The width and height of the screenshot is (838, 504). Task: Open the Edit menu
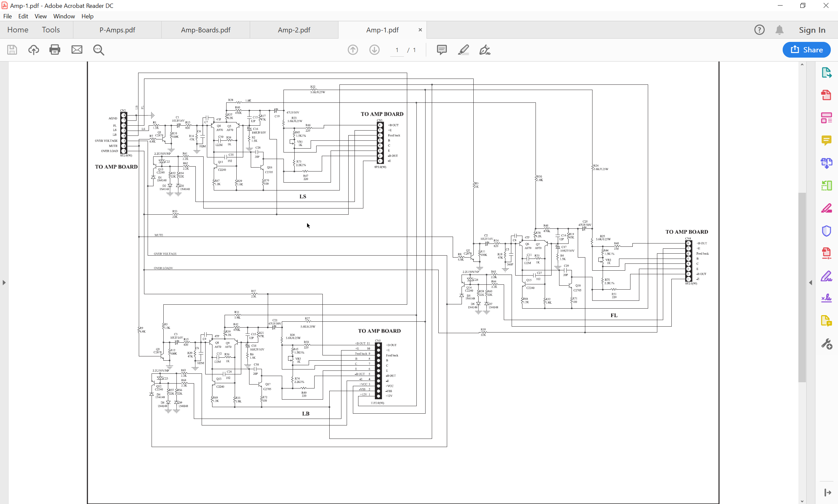pos(23,16)
